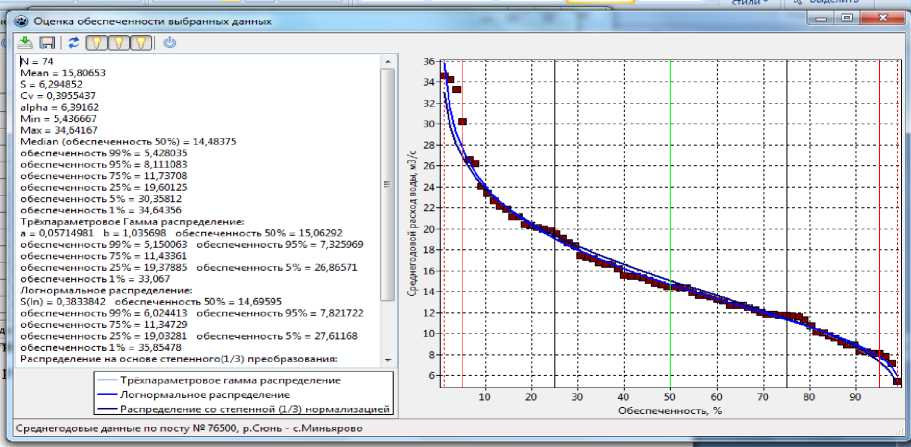Viewport: 911px width, 447px height.
Task: Maximize the 'Оценка обеспеченности' window
Action: (x=844, y=17)
